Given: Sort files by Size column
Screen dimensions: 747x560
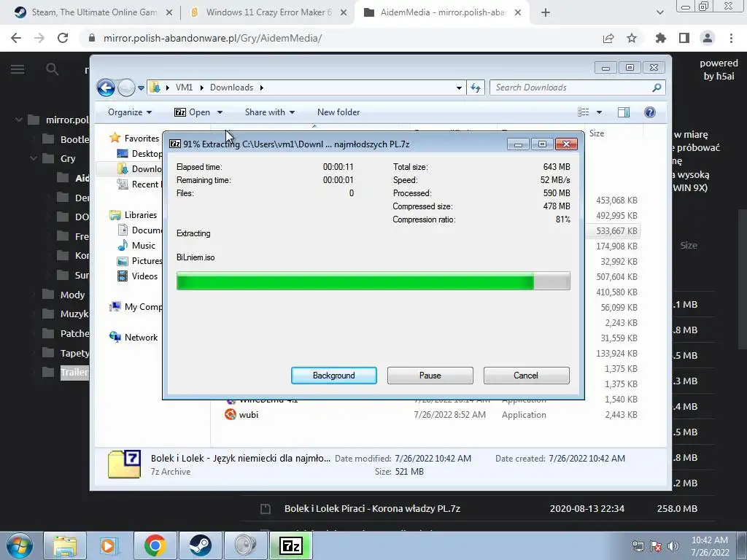Looking at the screenshot, I should (597, 133).
